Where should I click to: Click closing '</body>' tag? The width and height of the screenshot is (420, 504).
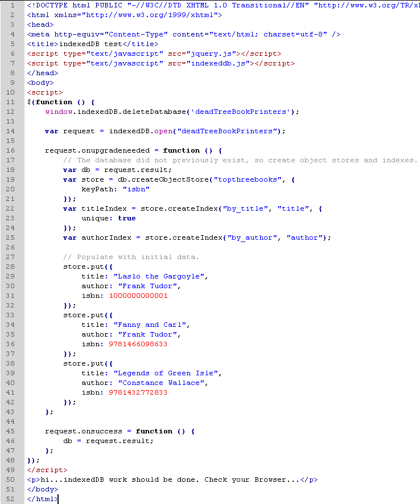click(43, 489)
